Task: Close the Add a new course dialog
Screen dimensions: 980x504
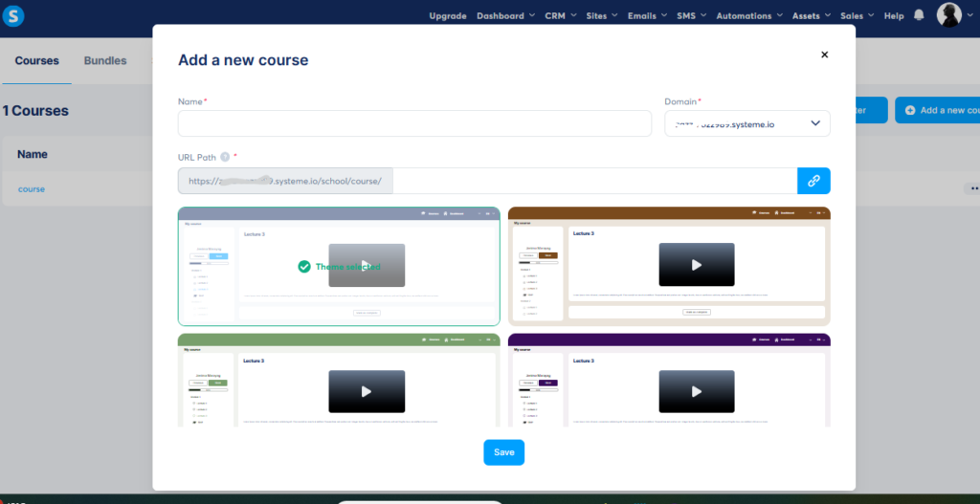Action: pos(824,55)
